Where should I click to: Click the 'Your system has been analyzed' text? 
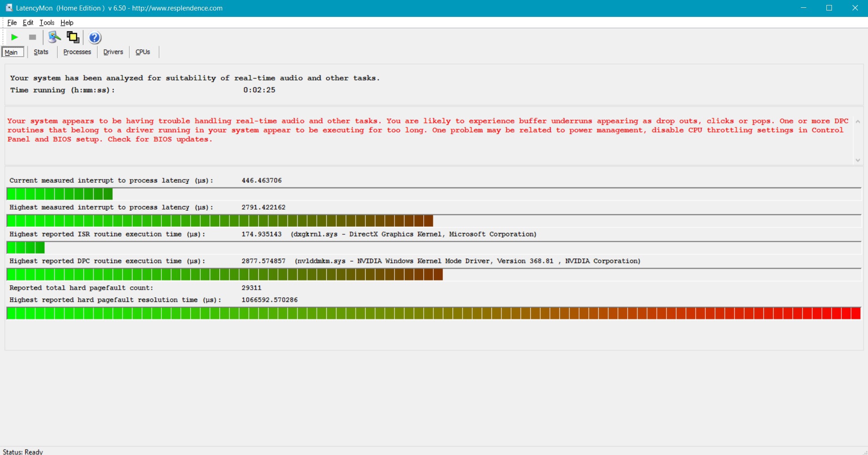pyautogui.click(x=195, y=78)
